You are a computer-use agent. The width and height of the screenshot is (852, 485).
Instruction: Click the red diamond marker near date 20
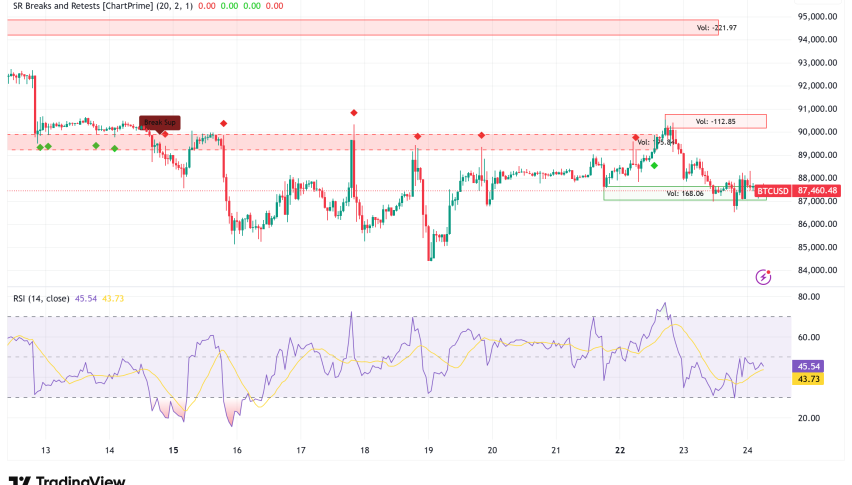pyautogui.click(x=482, y=135)
